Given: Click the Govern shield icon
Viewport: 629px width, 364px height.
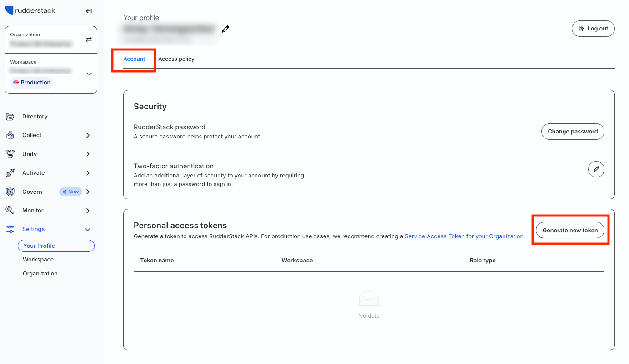Looking at the screenshot, I should coord(10,192).
